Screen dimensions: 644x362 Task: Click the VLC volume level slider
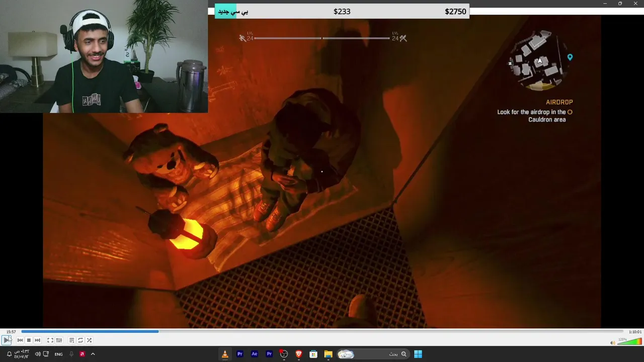[x=629, y=342]
